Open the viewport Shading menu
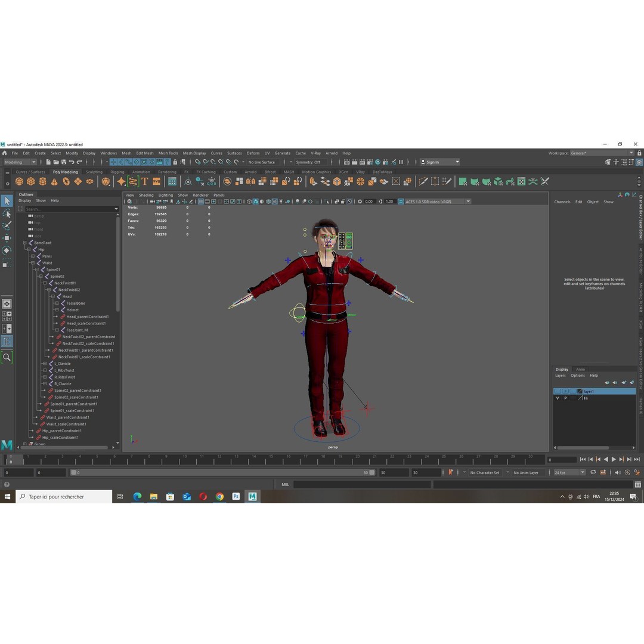Viewport: 644px width, 644px height. click(146, 195)
